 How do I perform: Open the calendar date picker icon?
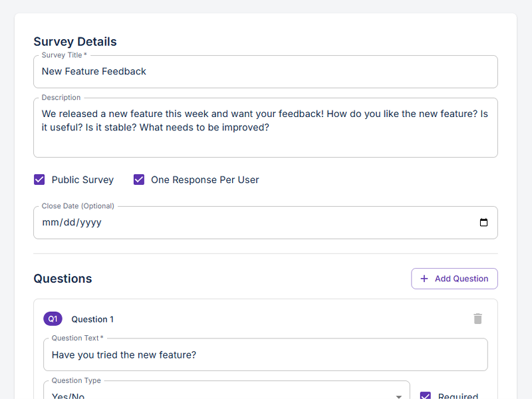(484, 223)
